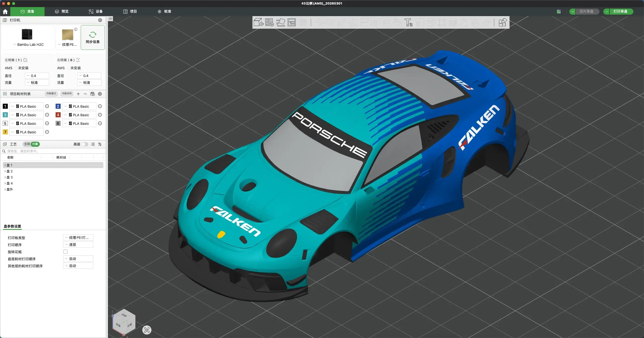Toggle the 高级 advanced mode switch
The image size is (644, 338).
(x=85, y=144)
